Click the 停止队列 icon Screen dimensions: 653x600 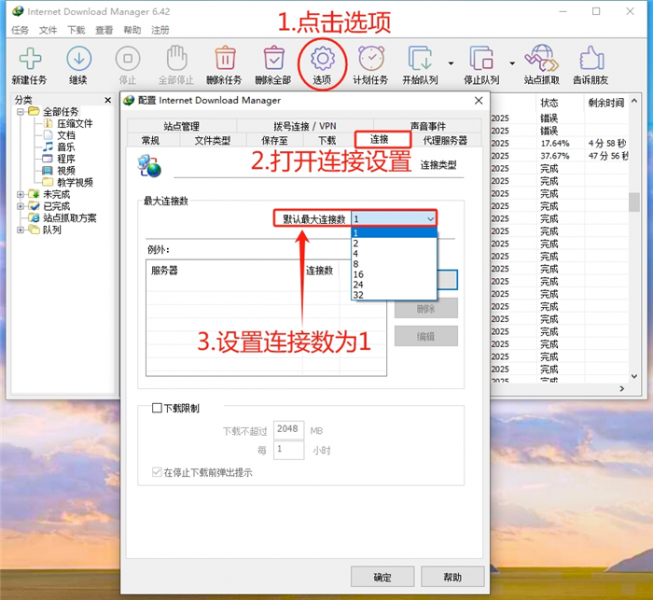pos(481,58)
